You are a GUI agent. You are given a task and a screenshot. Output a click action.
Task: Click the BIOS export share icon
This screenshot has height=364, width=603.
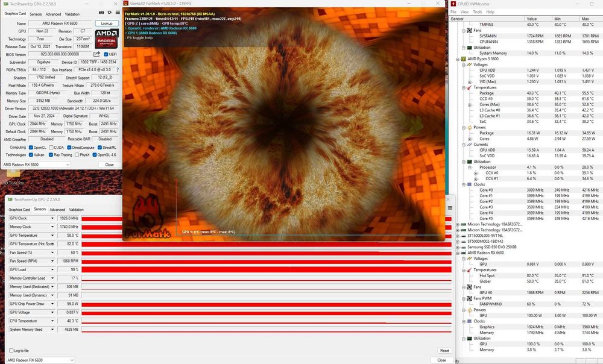(96, 54)
